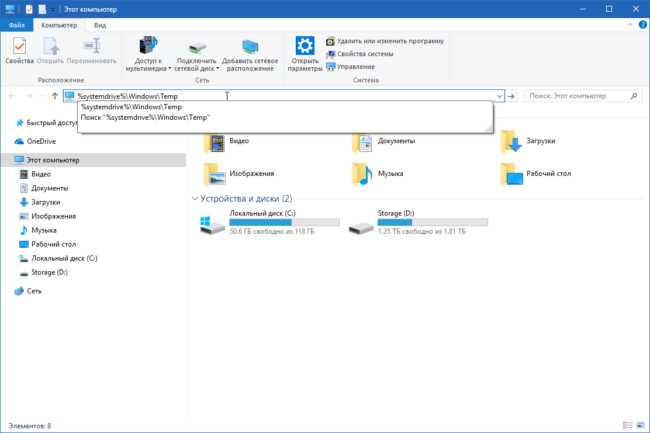Viewport: 650px width, 433px height.
Task: Click the up-arrow navigation button
Action: tap(55, 96)
